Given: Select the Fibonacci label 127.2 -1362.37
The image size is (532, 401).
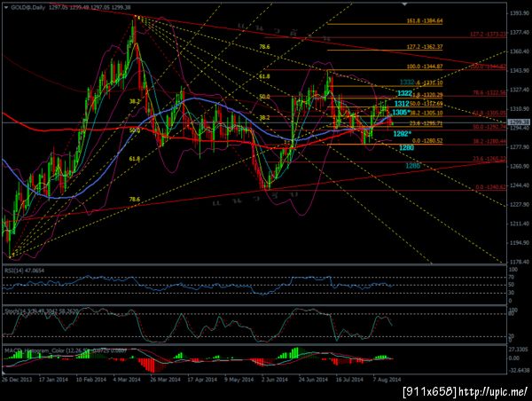Looking at the screenshot, I should 425,47.
